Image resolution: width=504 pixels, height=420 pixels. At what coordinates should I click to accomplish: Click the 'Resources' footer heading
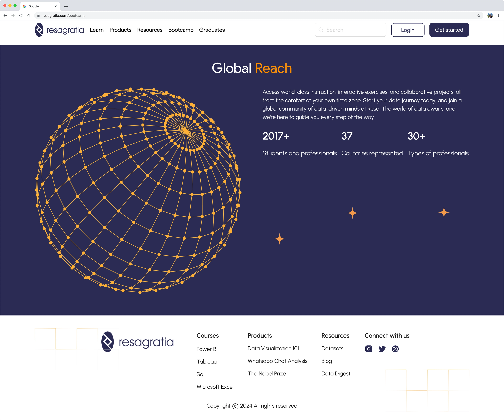335,336
